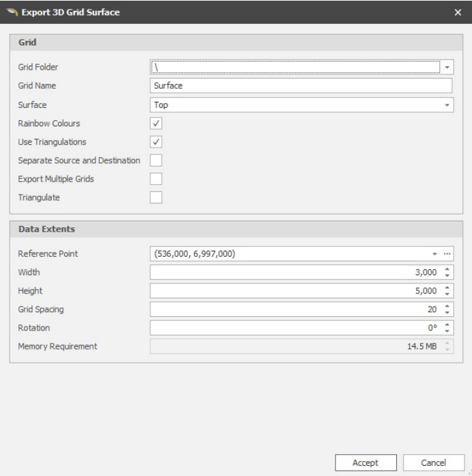The image size is (472, 476).
Task: Uncheck the Use Triangulations option
Action: [156, 142]
